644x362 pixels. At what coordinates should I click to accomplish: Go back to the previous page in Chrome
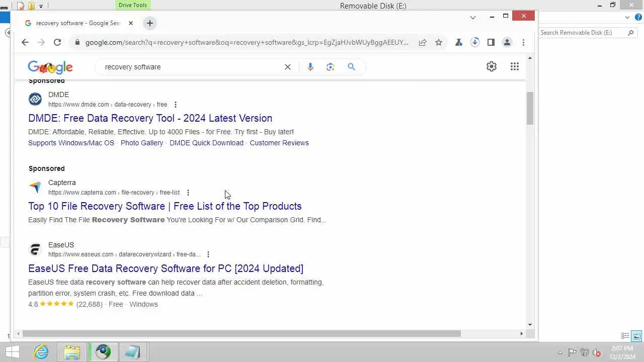pos(25,42)
